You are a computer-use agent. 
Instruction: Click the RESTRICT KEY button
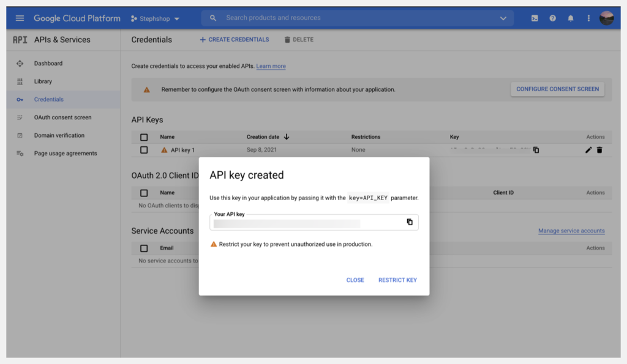397,280
